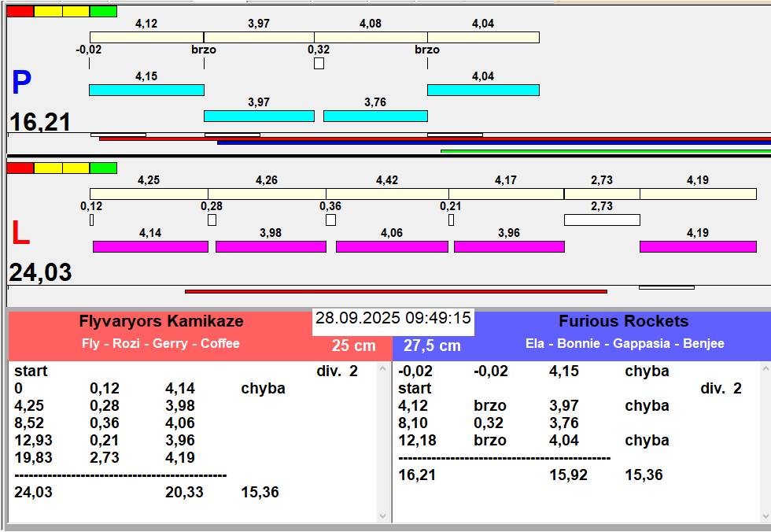Click div. 2 in Furious Rockets list
Screen dimensions: 771x532
pyautogui.click(x=721, y=389)
